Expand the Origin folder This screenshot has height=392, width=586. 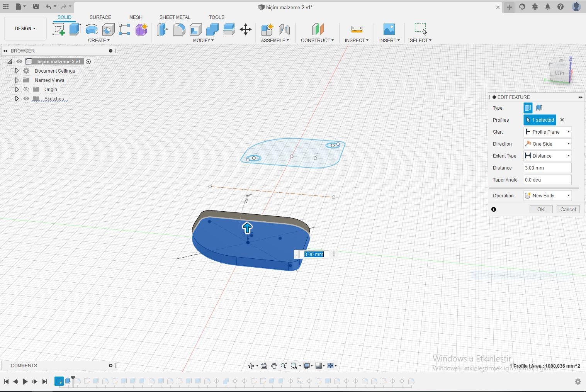coord(17,89)
